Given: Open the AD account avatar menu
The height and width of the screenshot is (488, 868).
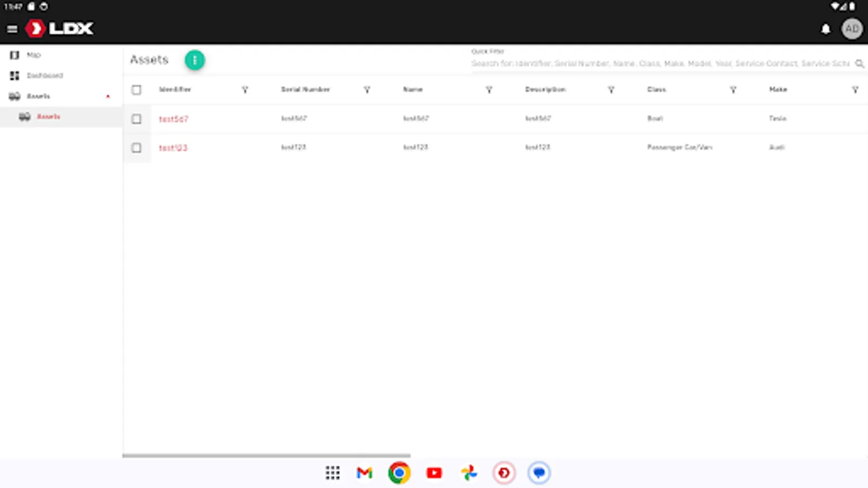Looking at the screenshot, I should 852,29.
